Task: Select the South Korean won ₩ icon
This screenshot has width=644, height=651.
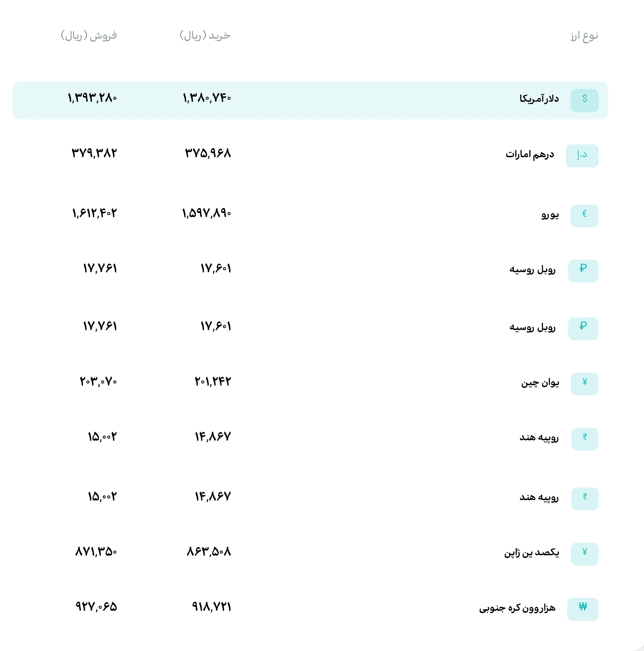Action: tap(582, 609)
